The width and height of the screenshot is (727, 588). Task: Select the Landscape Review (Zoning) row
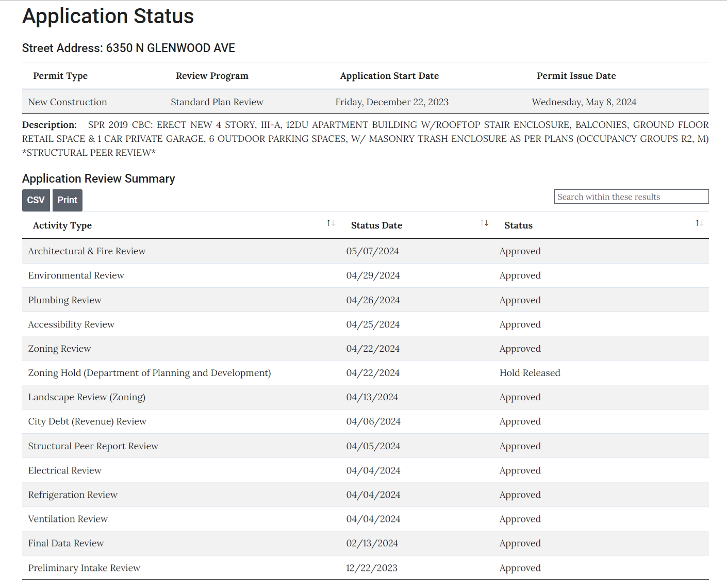point(366,397)
